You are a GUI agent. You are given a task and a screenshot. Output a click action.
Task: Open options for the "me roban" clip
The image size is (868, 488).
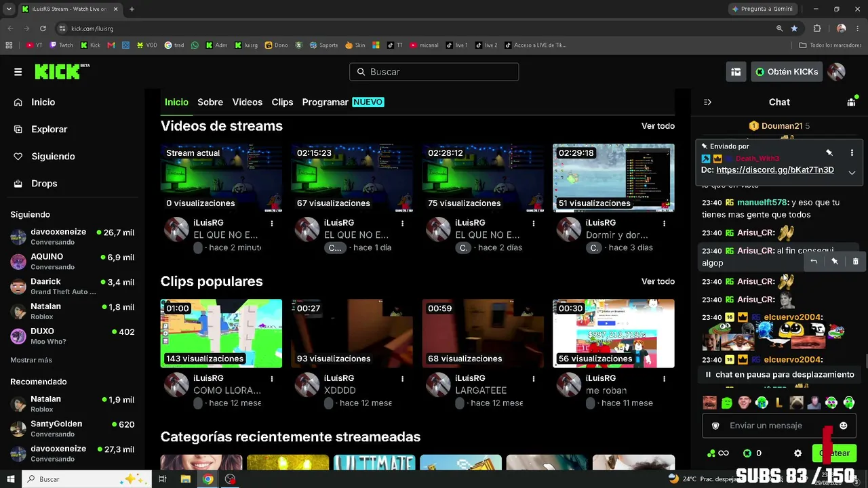click(665, 379)
